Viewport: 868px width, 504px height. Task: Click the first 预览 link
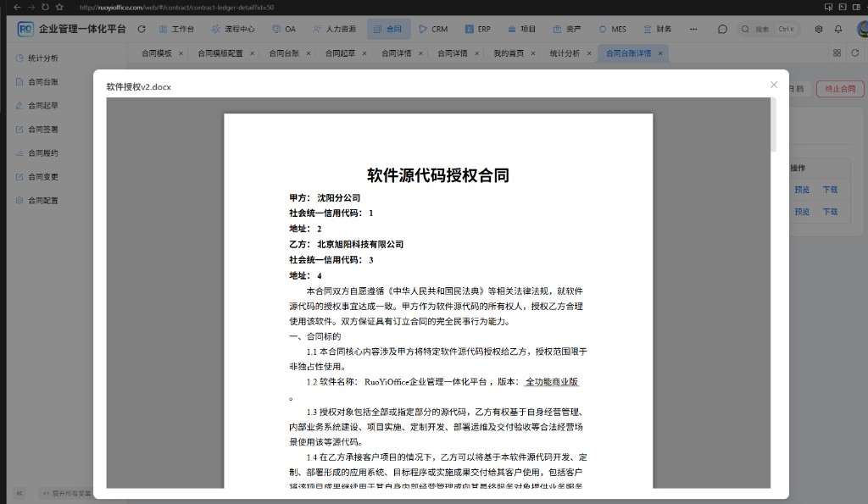tap(802, 190)
